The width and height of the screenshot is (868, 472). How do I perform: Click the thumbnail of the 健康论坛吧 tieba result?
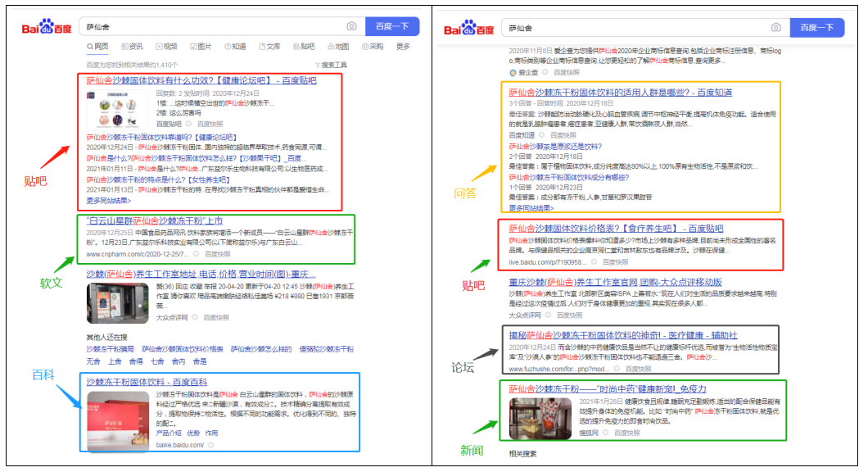point(117,110)
